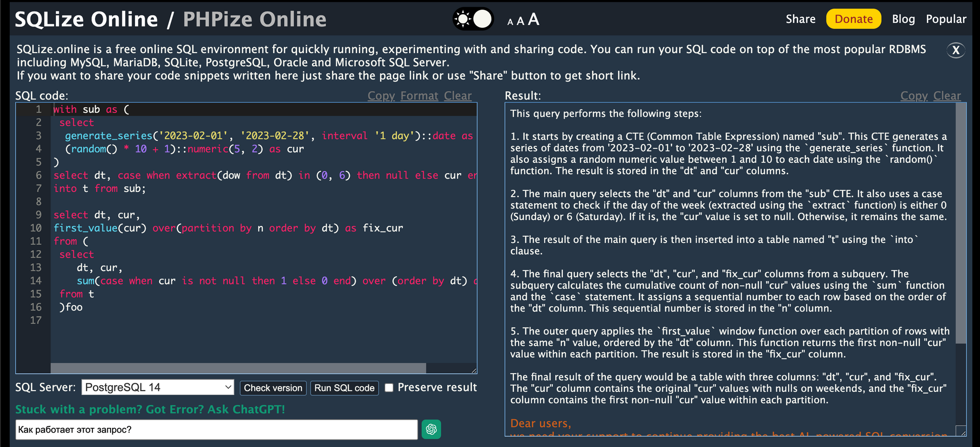Select the largest font size A
Image resolution: width=980 pixels, height=447 pixels.
534,20
